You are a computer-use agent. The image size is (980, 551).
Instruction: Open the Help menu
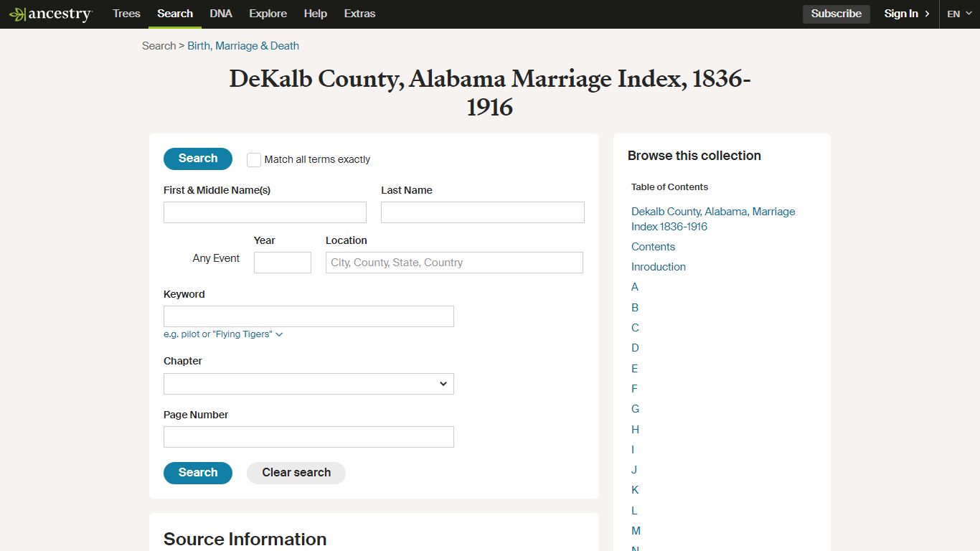pyautogui.click(x=315, y=14)
